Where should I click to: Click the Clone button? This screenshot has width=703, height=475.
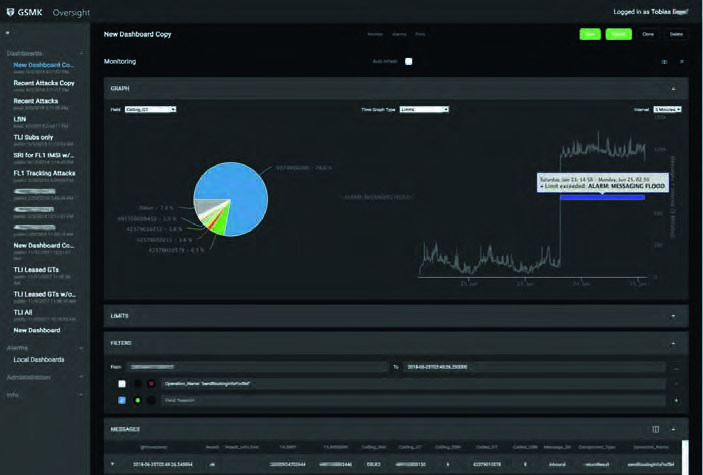648,34
